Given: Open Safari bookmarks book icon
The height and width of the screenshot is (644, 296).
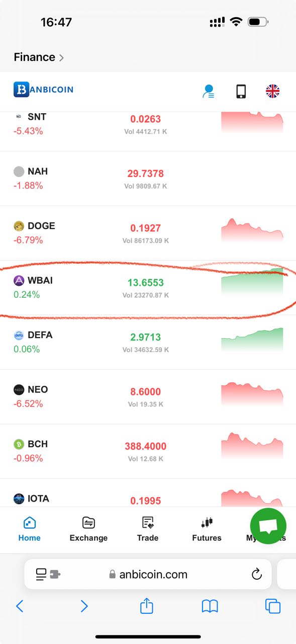Looking at the screenshot, I should pos(210,606).
